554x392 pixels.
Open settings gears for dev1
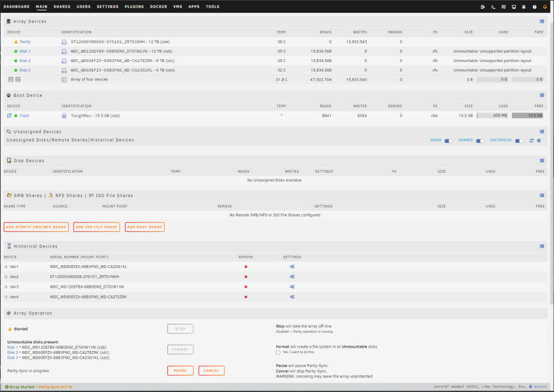[x=292, y=267]
